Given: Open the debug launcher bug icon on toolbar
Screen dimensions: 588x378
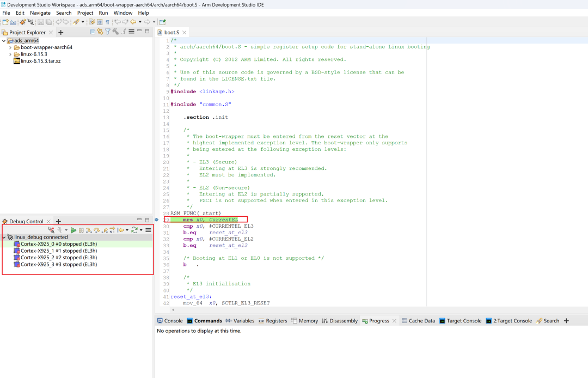Looking at the screenshot, I should pos(23,22).
